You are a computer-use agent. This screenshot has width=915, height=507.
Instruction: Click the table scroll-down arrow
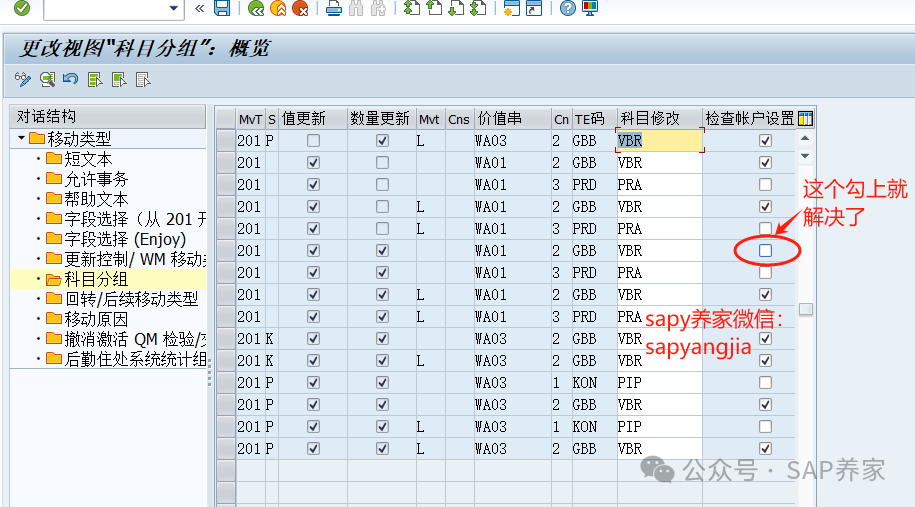point(805,156)
